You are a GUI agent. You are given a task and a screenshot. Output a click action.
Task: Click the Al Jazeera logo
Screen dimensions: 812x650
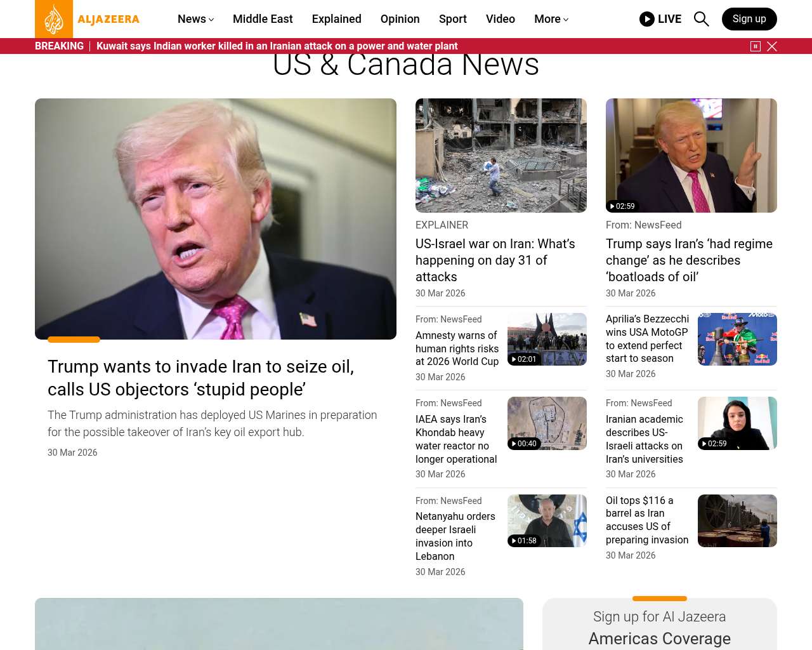pos(88,19)
